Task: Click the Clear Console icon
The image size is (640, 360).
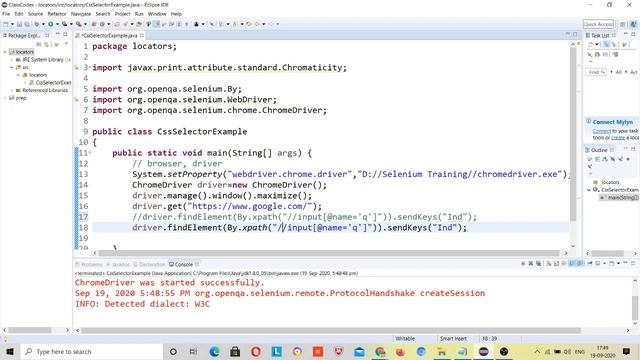Action: 549,264
